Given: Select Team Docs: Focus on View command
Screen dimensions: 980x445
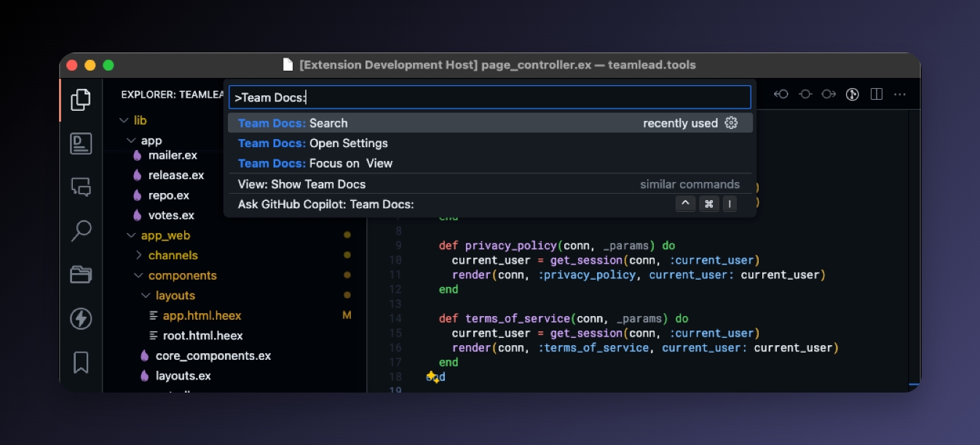Looking at the screenshot, I should click(x=490, y=163).
